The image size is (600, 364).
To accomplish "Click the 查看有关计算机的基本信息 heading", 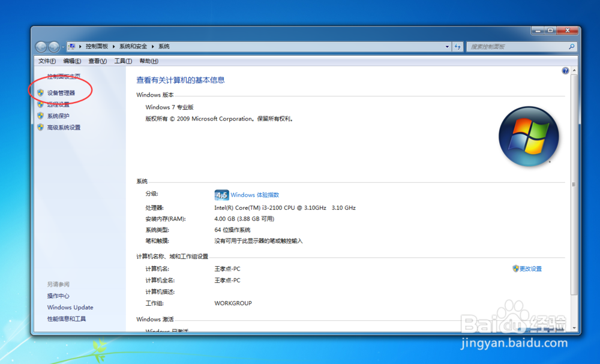I will coord(181,80).
